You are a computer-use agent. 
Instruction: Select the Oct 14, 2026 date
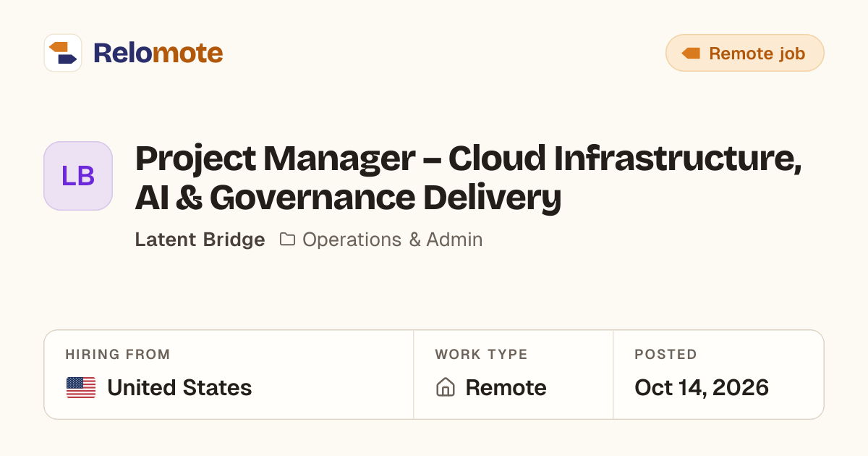[702, 388]
